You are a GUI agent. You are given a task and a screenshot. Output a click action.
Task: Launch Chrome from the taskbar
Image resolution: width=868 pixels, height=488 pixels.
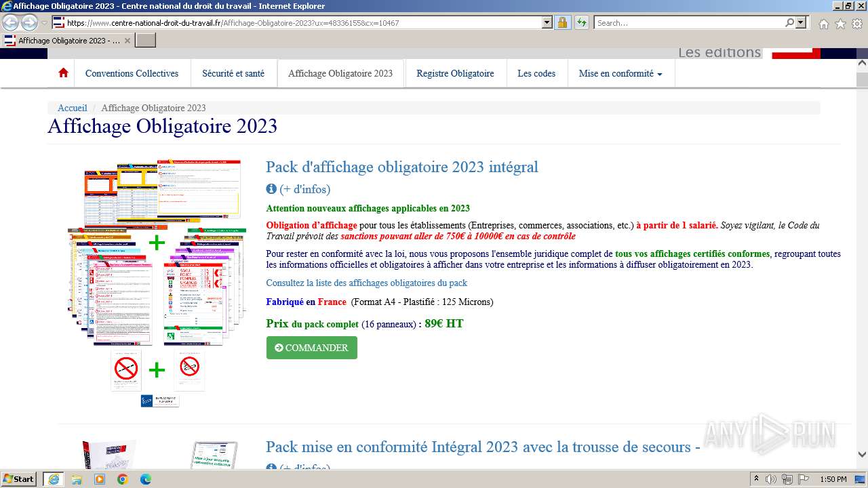click(123, 479)
